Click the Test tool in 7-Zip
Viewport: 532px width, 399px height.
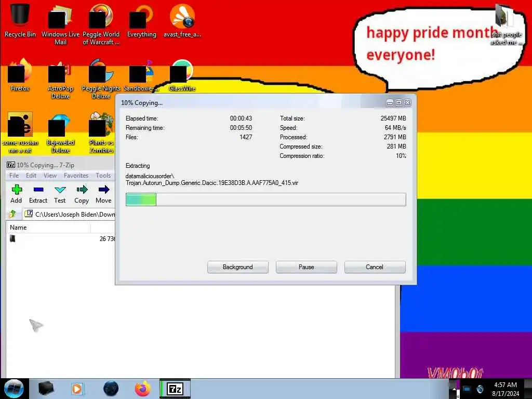point(60,194)
